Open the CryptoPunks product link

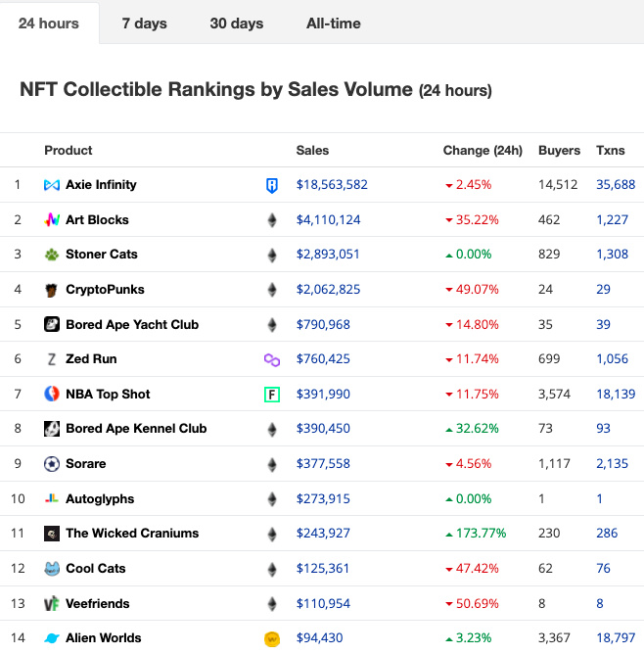point(105,289)
